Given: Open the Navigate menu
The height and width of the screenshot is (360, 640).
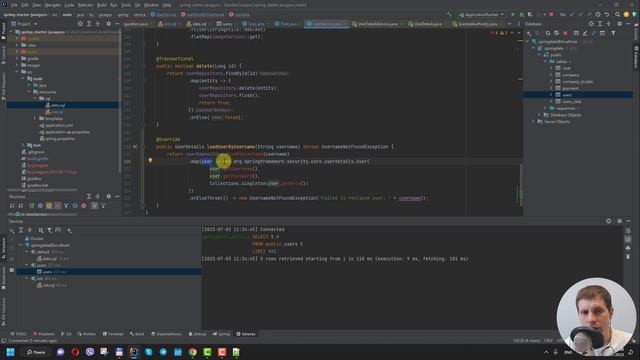Looking at the screenshot, I should pyautogui.click(x=53, y=5).
